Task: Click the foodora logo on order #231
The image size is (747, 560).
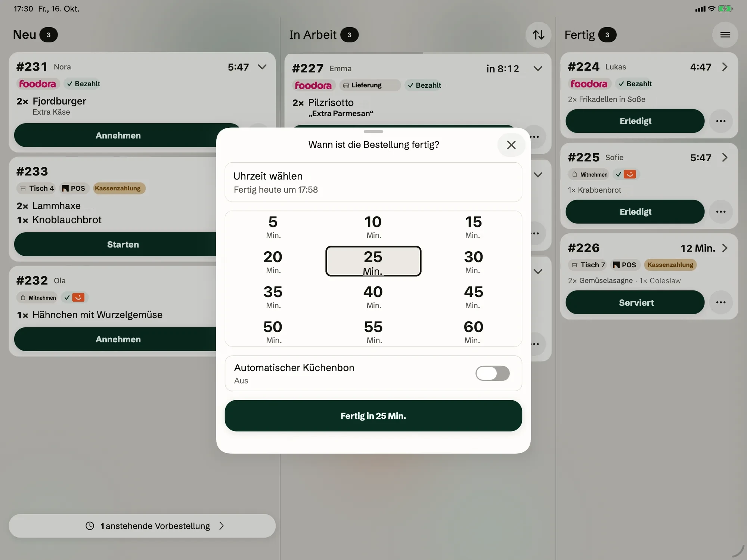Action: (x=37, y=84)
